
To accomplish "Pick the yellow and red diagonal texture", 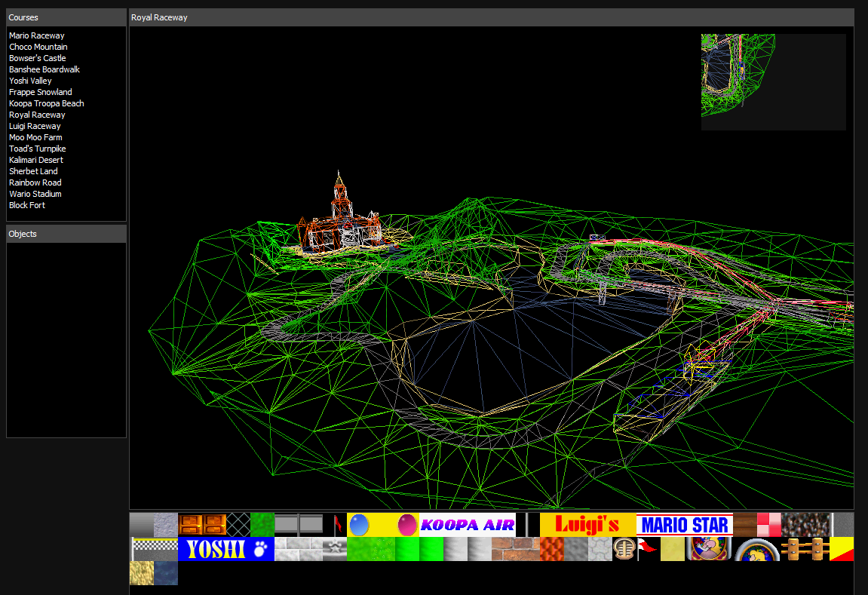I will [x=842, y=549].
